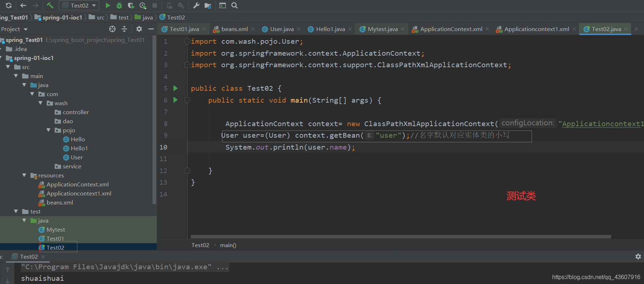Click the Run Anything console icon
This screenshot has height=284, width=644.
223,5
